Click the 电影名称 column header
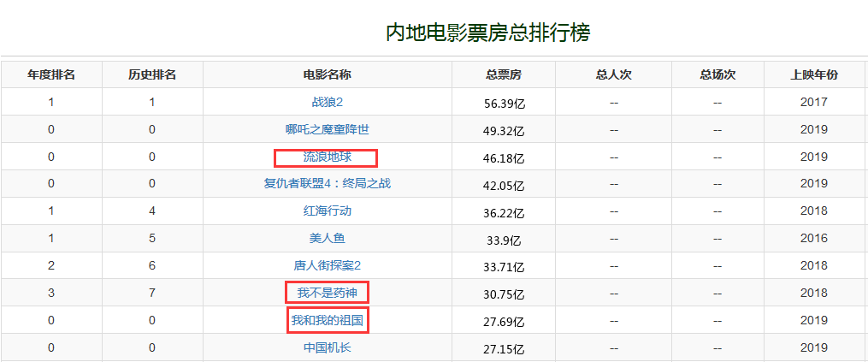 [x=328, y=74]
